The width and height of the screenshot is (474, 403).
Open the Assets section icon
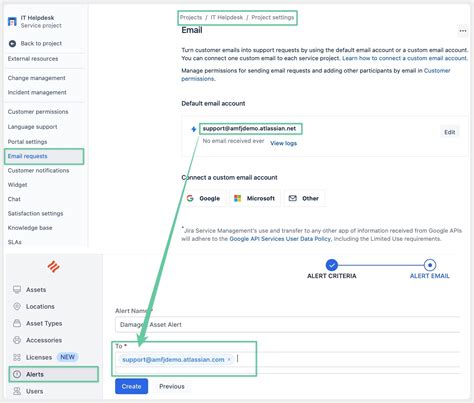pos(17,290)
